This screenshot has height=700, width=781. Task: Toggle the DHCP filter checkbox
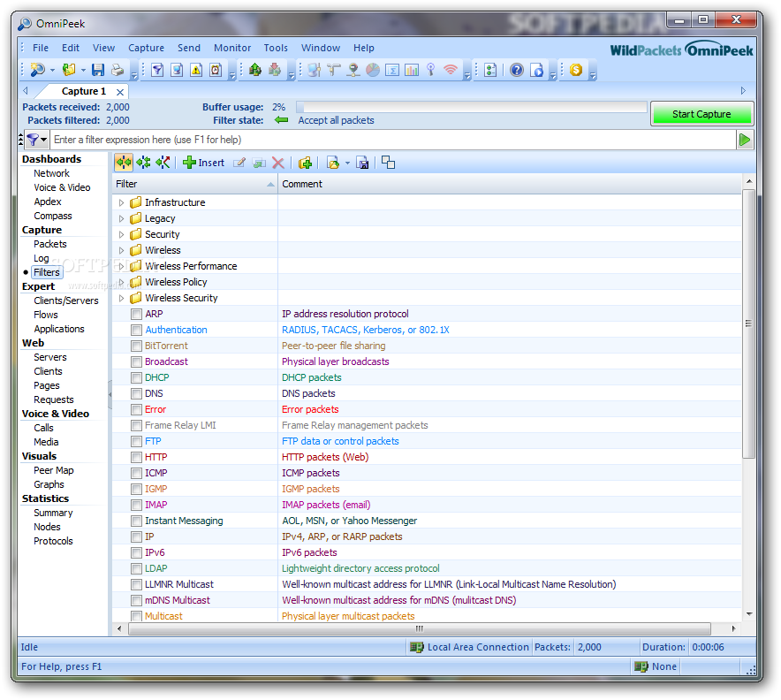[136, 377]
